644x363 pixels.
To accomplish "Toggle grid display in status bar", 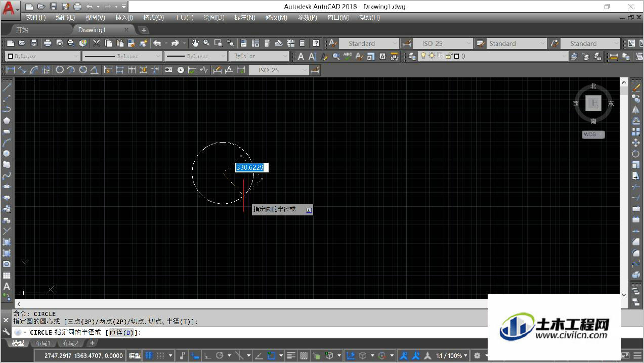I will 149,355.
